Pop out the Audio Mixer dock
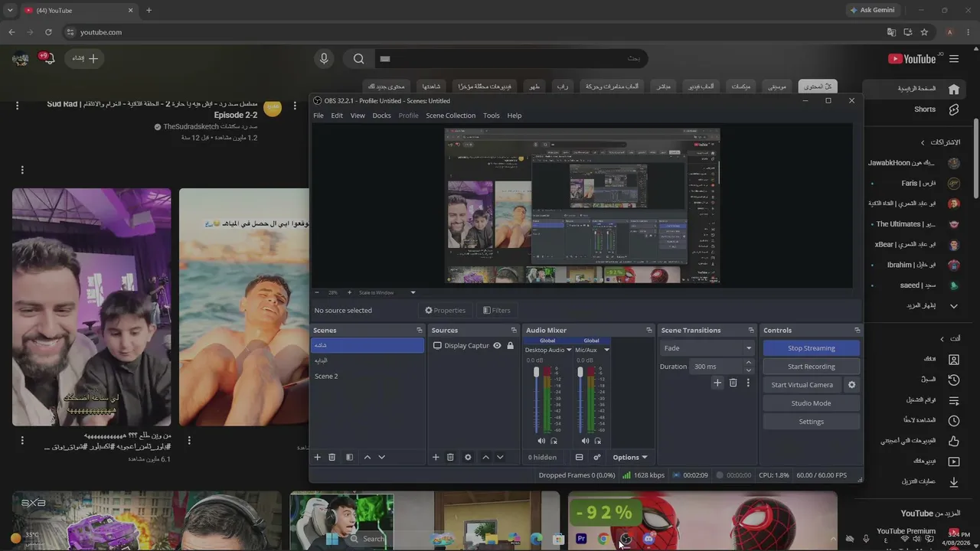This screenshot has width=980, height=551. [x=649, y=330]
